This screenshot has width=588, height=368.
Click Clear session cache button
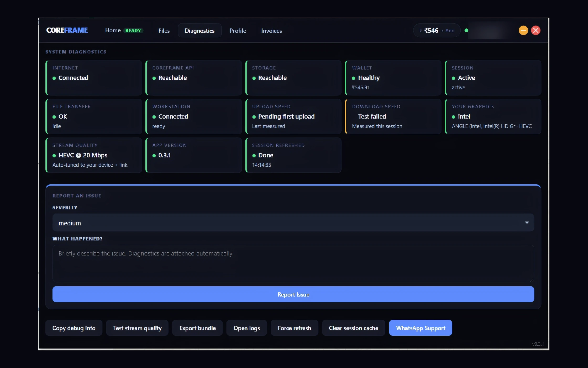point(354,328)
